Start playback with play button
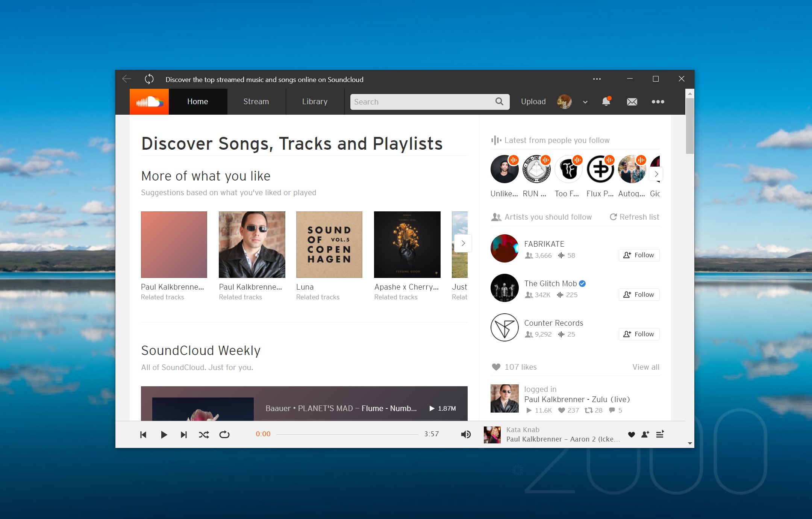812x519 pixels. pos(164,435)
